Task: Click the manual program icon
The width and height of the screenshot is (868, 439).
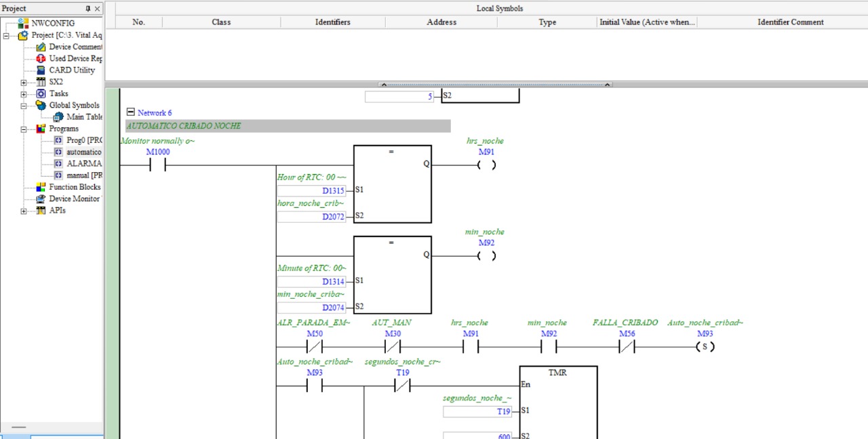Action: click(x=58, y=175)
